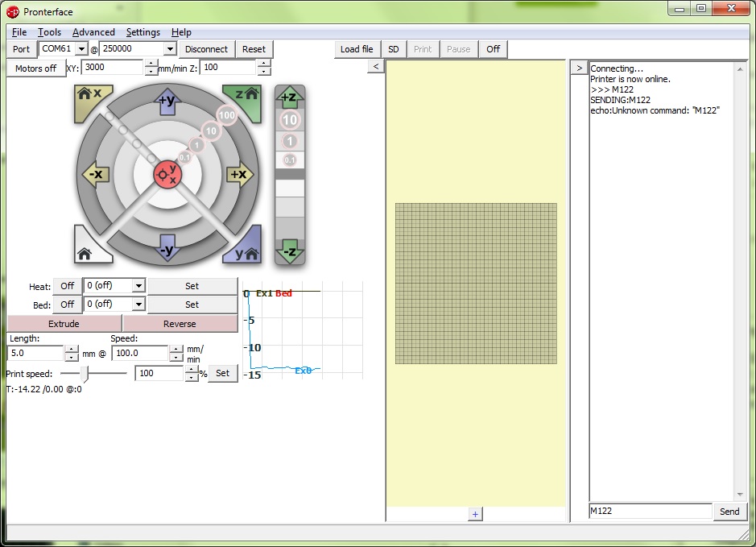Click the Pronterface app icon in title bar
The height and width of the screenshot is (547, 756).
[x=13, y=11]
